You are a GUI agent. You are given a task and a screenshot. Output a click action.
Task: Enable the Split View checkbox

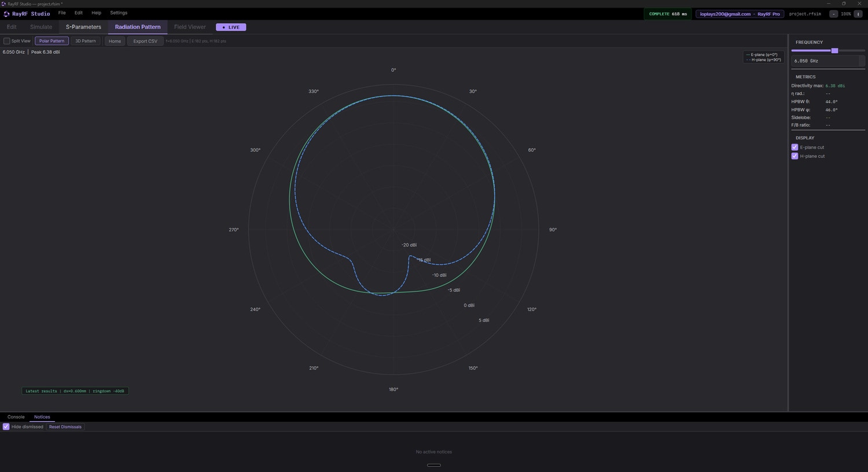[7, 41]
